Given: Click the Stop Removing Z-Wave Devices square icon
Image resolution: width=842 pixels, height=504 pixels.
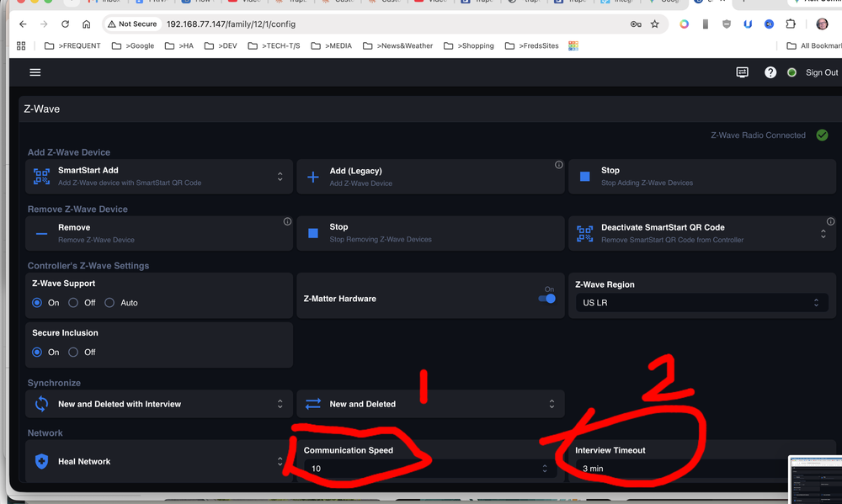Looking at the screenshot, I should [x=313, y=233].
